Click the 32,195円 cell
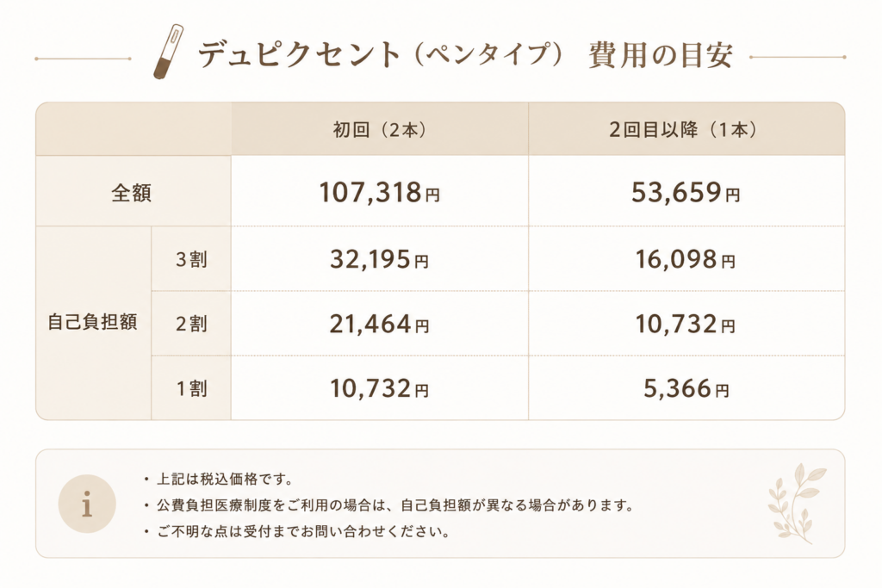Screen dimensions: 882x588 tap(380, 259)
